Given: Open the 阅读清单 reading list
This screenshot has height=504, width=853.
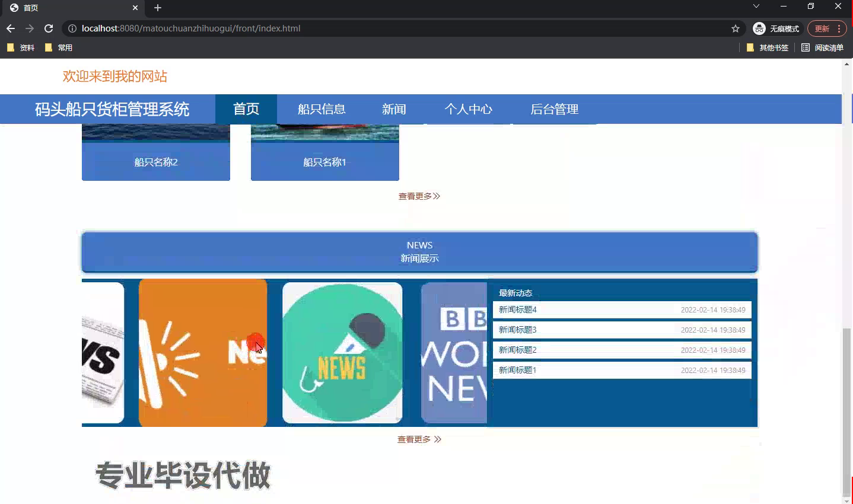Looking at the screenshot, I should click(x=822, y=47).
